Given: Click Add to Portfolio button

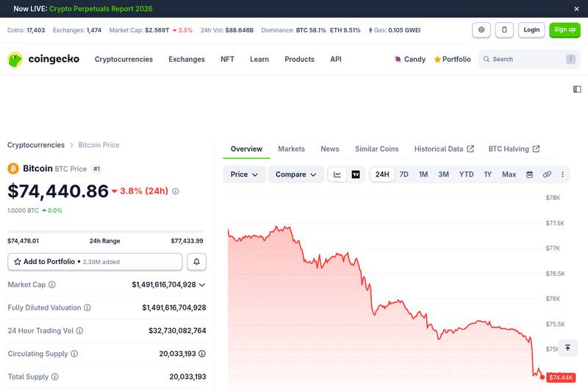Looking at the screenshot, I should [x=95, y=262].
